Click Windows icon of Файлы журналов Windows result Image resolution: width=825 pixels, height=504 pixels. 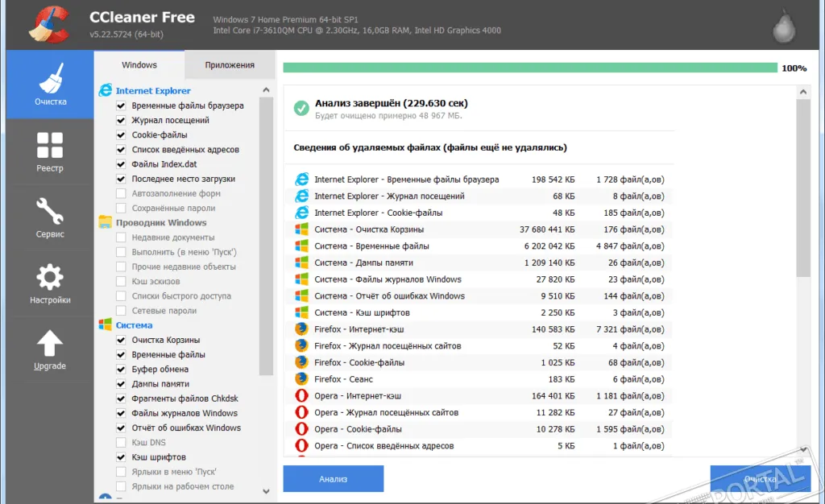(301, 279)
